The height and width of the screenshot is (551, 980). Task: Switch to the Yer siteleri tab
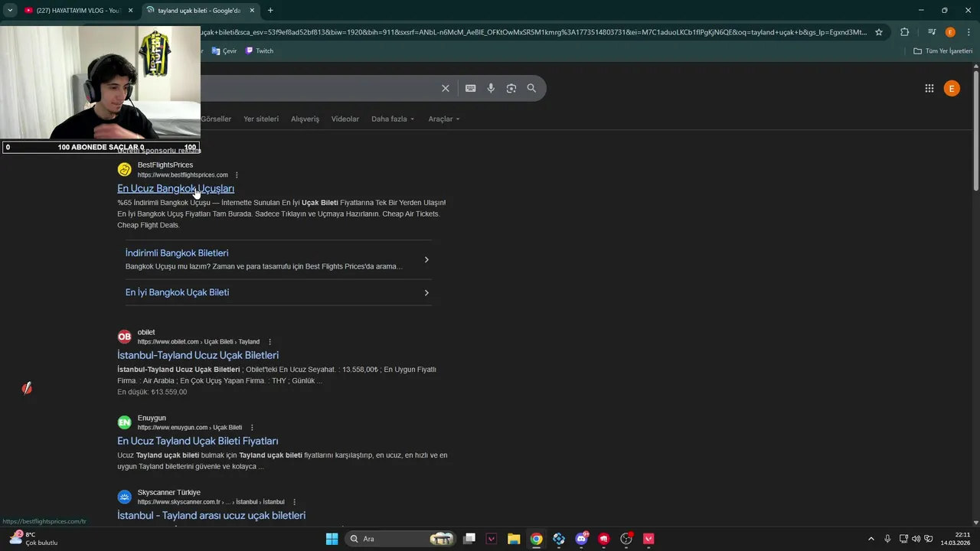click(261, 119)
